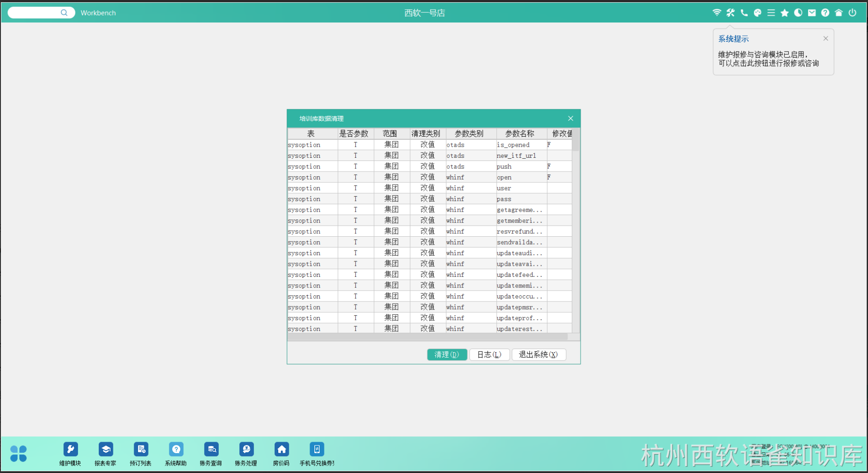Click the 日志(L) button
Viewport: 868px width, 473px height.
point(489,354)
